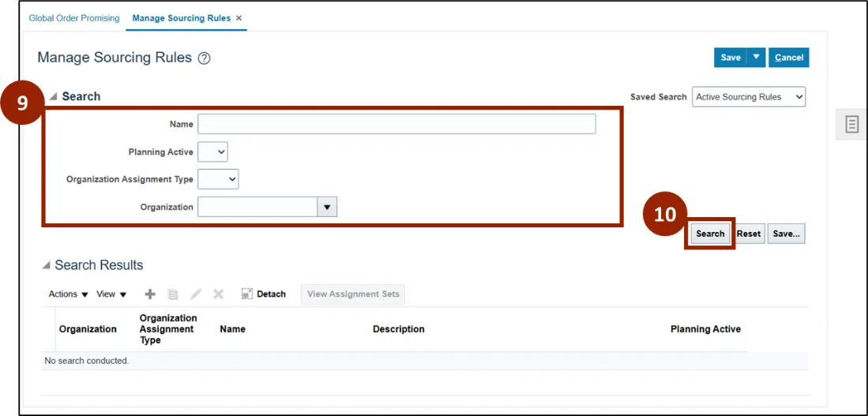Click the Reset button
This screenshot has height=416, width=868.
749,234
